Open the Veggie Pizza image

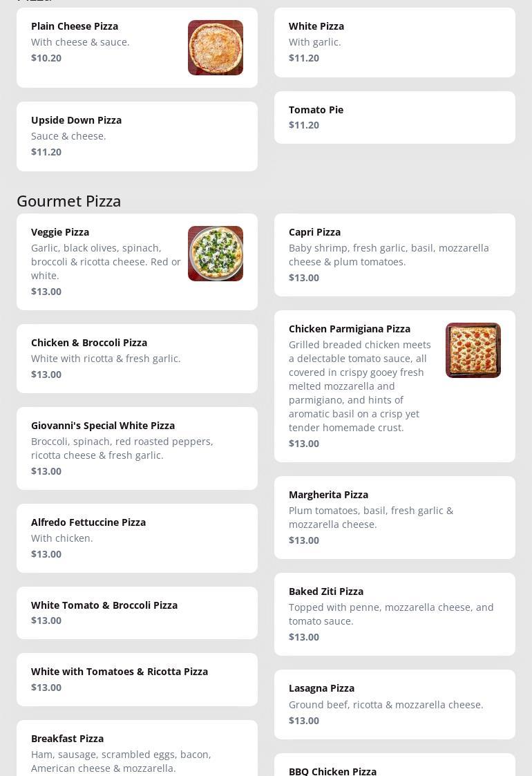click(x=216, y=254)
